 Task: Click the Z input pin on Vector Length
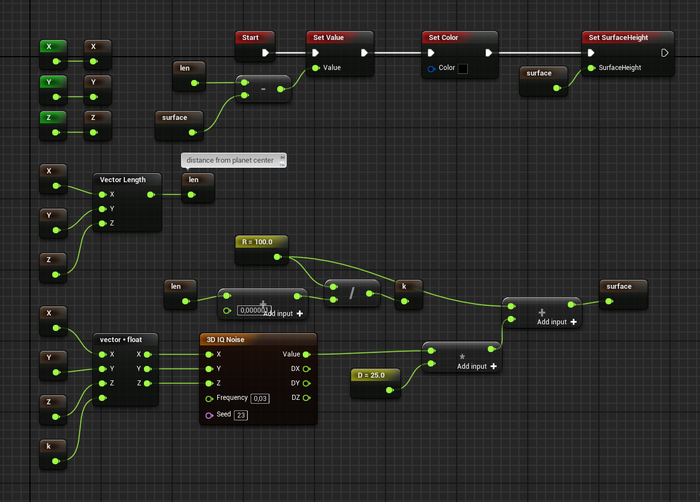point(102,223)
